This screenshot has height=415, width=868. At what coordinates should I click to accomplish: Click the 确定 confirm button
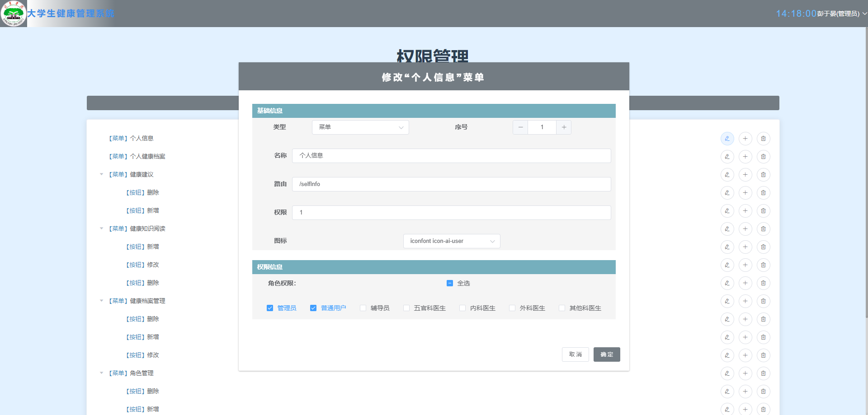pos(607,354)
